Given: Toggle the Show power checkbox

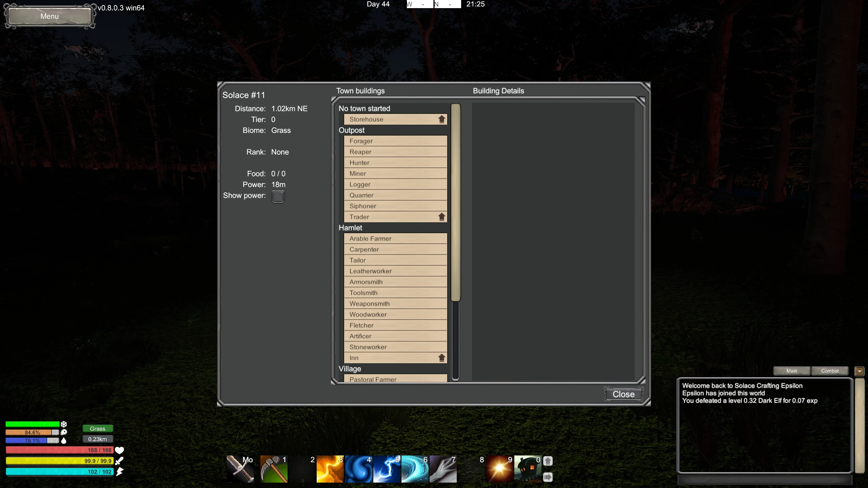Looking at the screenshot, I should pyautogui.click(x=278, y=196).
